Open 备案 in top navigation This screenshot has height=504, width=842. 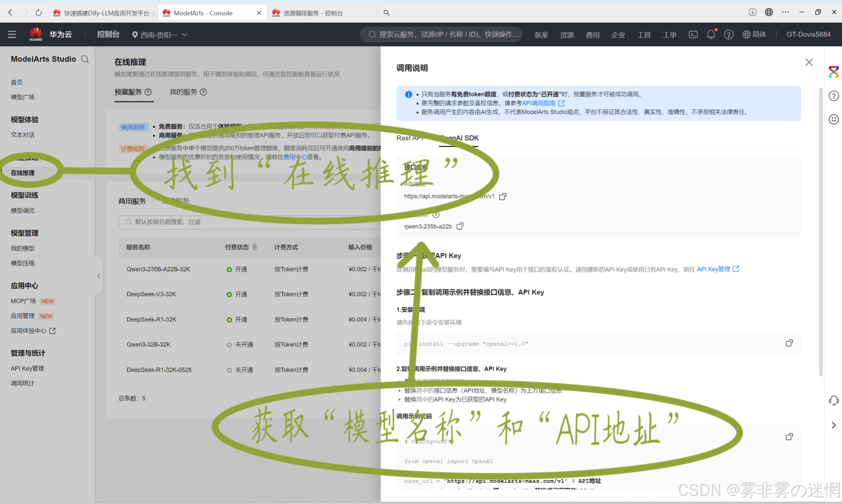point(541,35)
